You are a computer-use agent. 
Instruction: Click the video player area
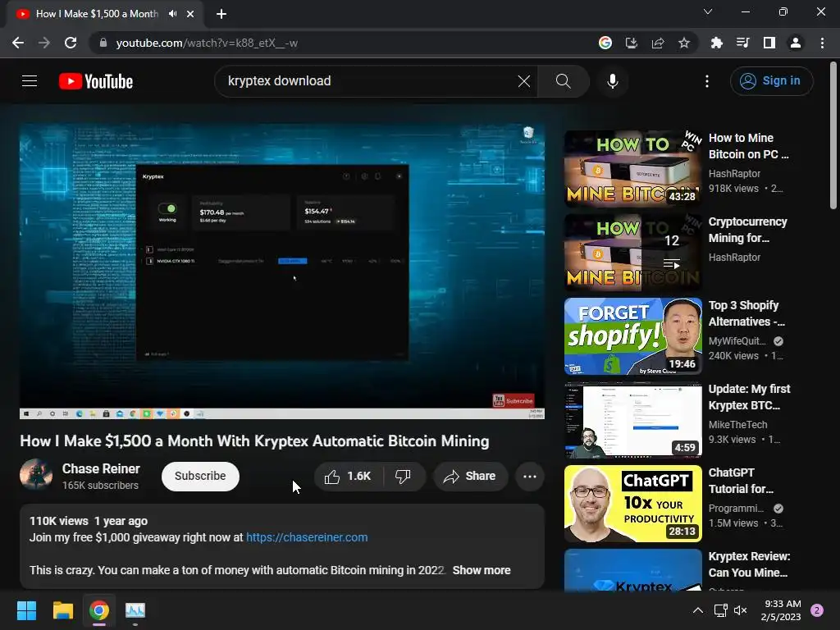click(x=282, y=271)
